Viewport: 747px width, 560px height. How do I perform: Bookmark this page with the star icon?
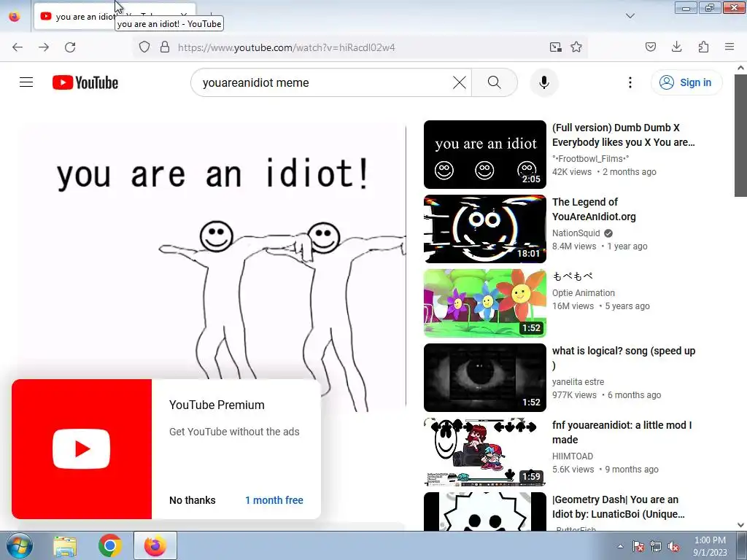pyautogui.click(x=576, y=47)
